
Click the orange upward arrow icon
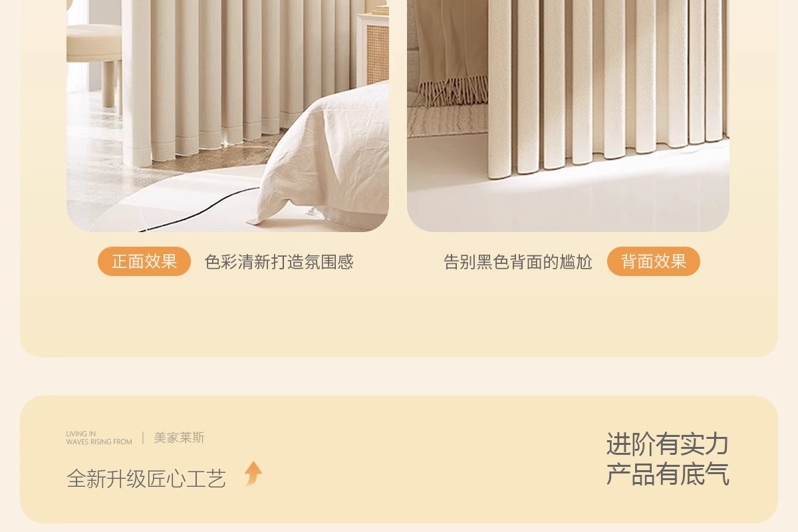253,473
